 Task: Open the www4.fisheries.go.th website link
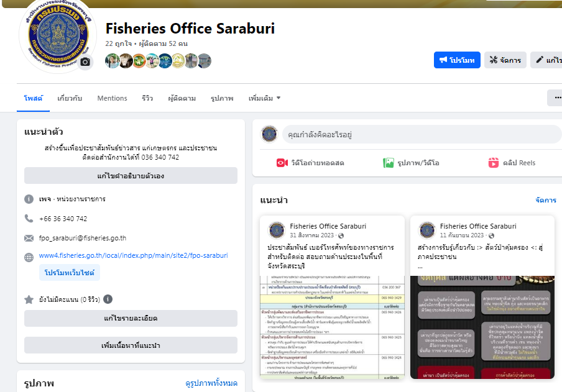(x=133, y=255)
